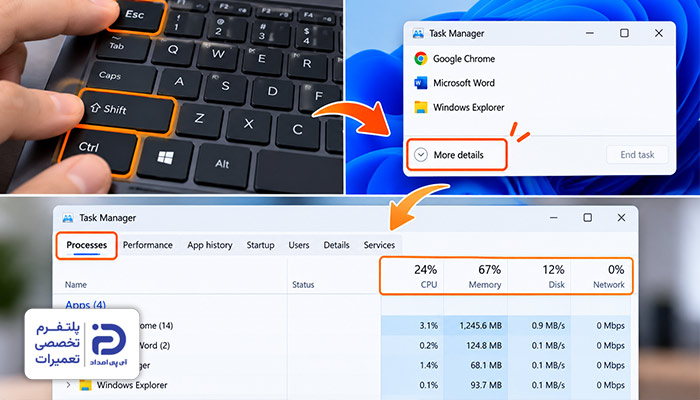Click the small window's Task Manager title text
The width and height of the screenshot is (700, 400).
tap(457, 33)
